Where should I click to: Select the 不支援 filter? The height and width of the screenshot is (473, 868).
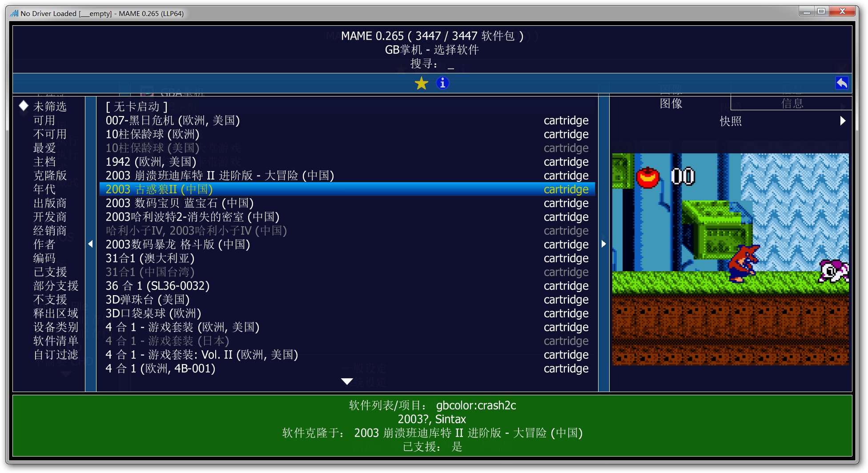[x=50, y=300]
